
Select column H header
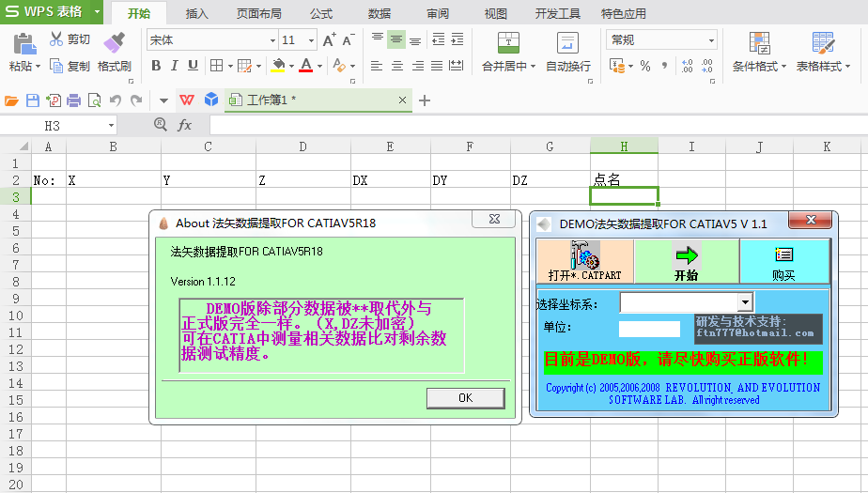[624, 146]
